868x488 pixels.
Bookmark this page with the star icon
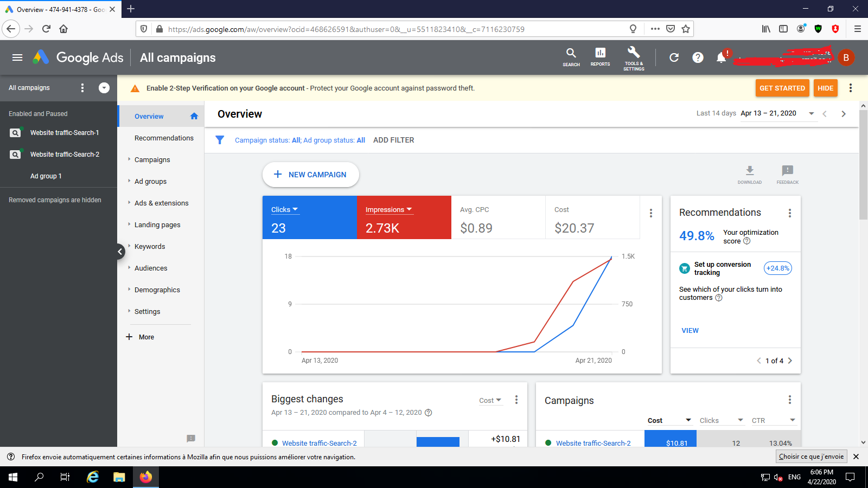686,29
